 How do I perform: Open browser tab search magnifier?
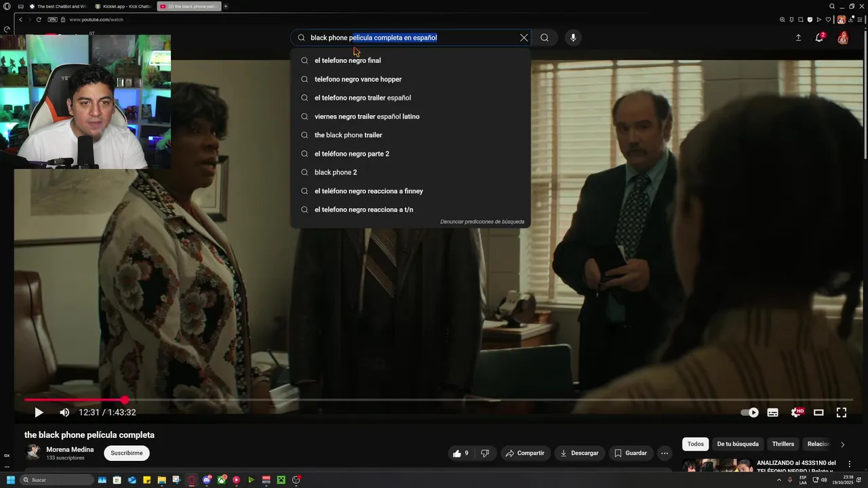(832, 6)
